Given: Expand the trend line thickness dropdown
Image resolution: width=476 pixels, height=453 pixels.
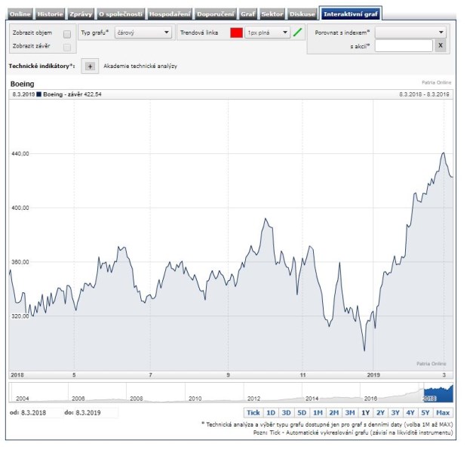Looking at the screenshot, I should 267,33.
